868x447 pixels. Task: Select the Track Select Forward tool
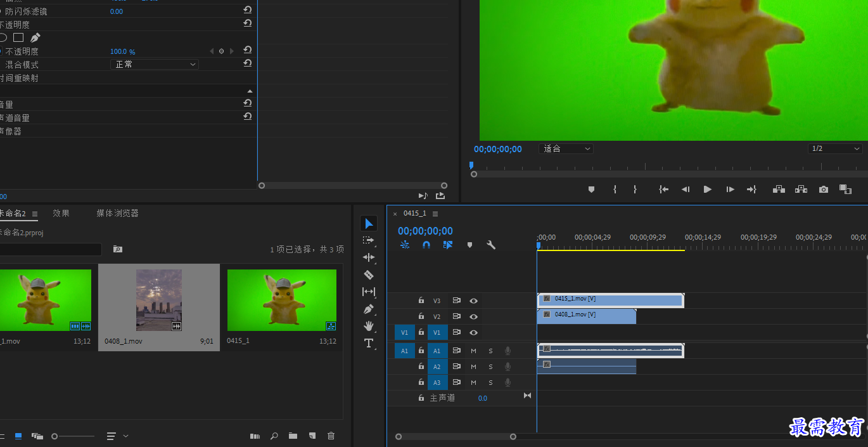pyautogui.click(x=369, y=240)
